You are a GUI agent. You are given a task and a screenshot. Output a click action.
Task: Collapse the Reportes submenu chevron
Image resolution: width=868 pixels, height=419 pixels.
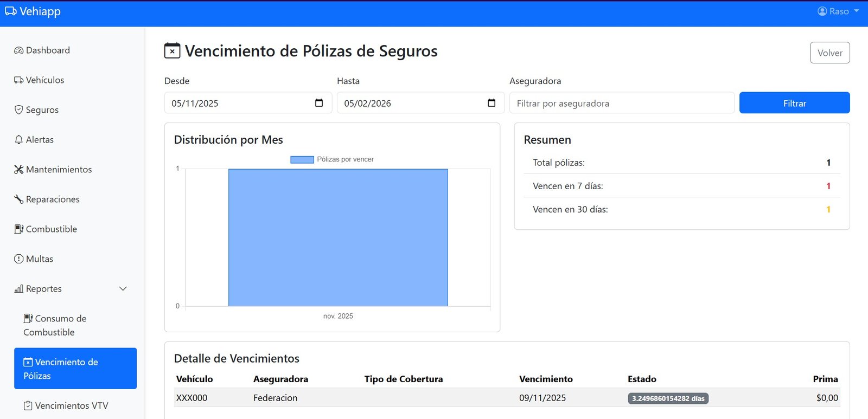[123, 289]
